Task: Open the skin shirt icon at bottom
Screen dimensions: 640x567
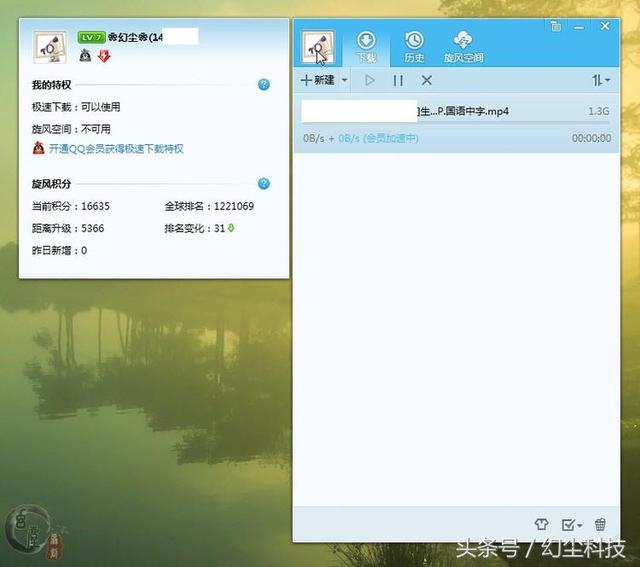Action: tap(541, 524)
